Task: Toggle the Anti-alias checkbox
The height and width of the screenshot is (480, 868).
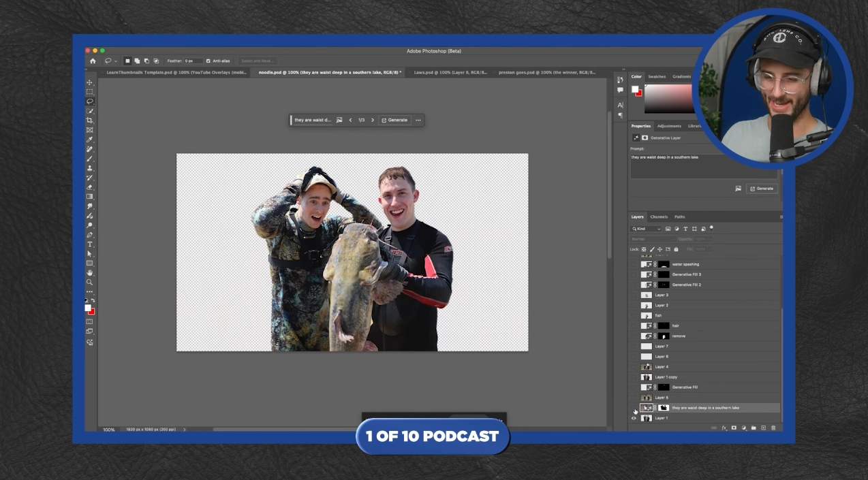Action: point(208,61)
